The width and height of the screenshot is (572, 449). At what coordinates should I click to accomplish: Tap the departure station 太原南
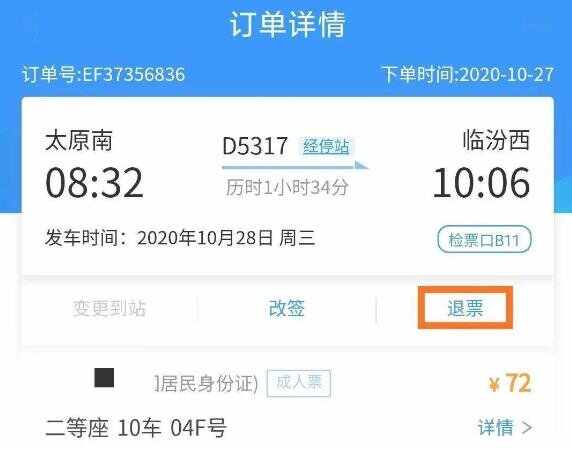pyautogui.click(x=78, y=140)
